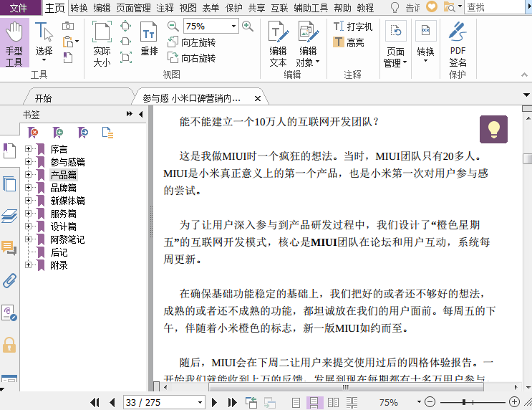Viewport: 532px width, 410px height.
Task: Click the Tell me lightbulb icon
Action: [395, 7]
